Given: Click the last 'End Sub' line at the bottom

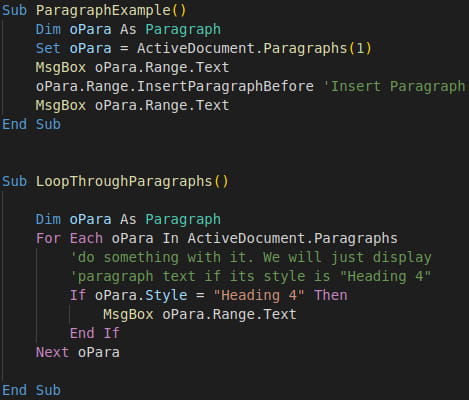Looking at the screenshot, I should coord(31,390).
